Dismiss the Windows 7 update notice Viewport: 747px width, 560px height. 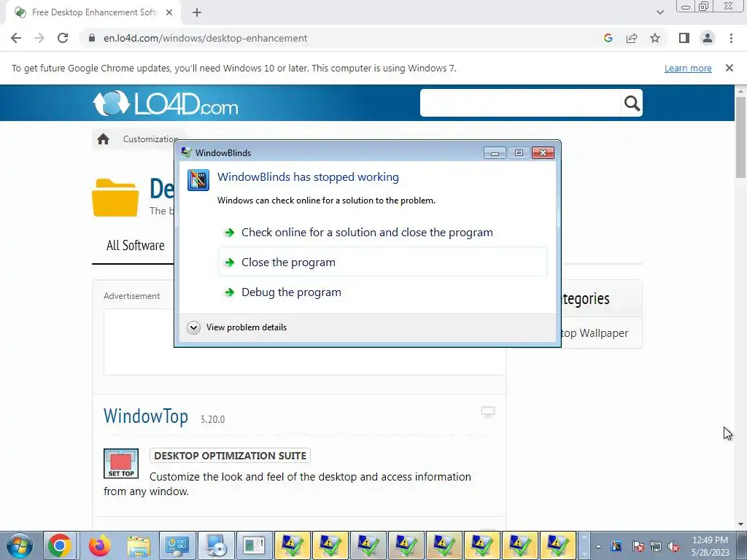click(x=729, y=68)
